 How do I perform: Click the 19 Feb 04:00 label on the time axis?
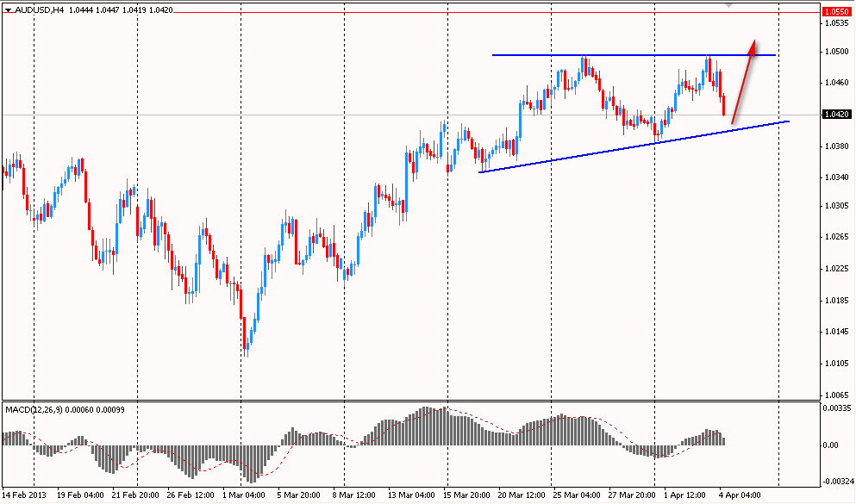pos(80,495)
